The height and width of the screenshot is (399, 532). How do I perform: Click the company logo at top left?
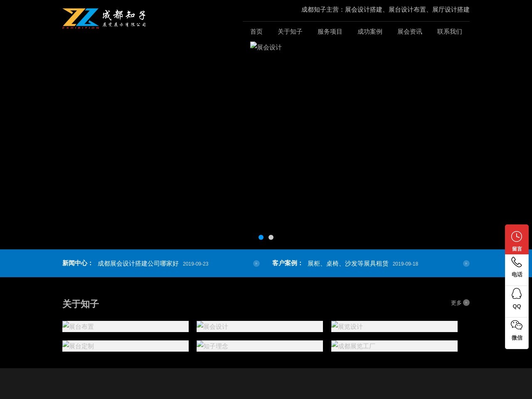coord(104,18)
